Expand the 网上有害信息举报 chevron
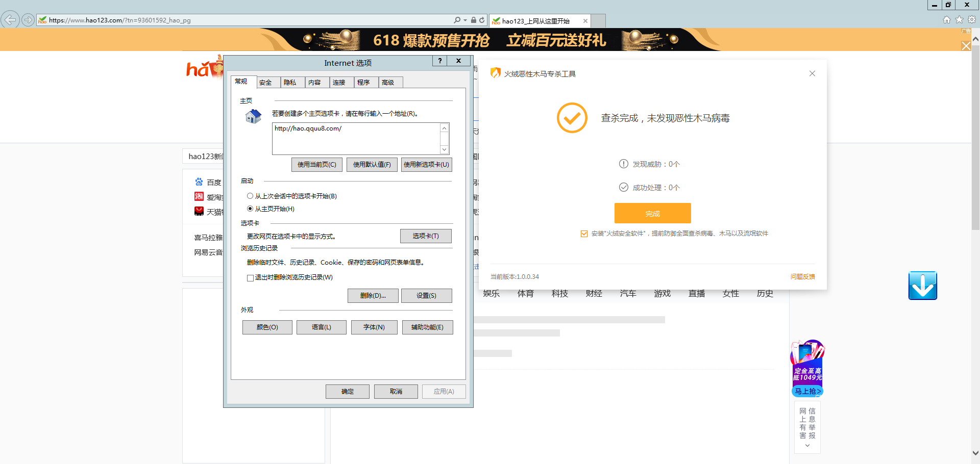Viewport: 980px width, 464px height. point(807,446)
